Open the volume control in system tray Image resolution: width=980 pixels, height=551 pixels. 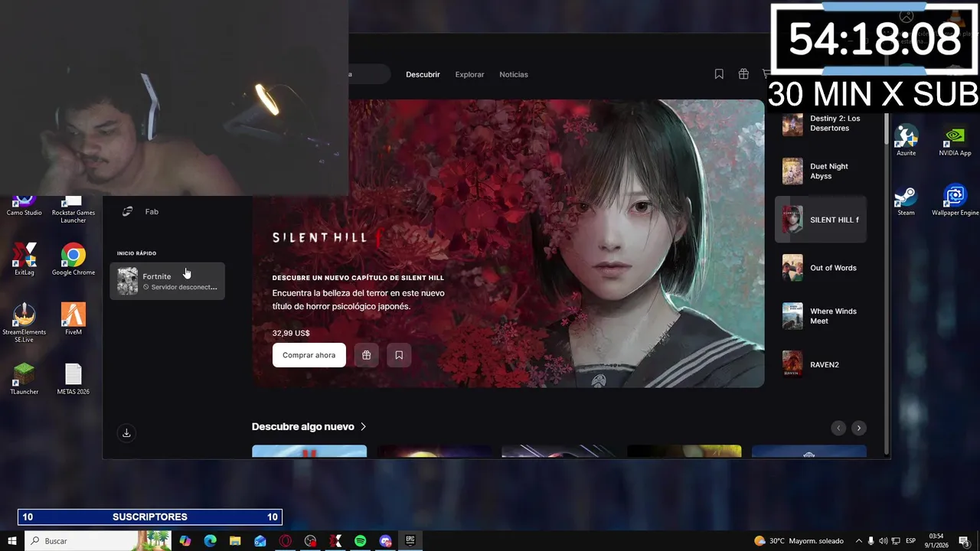[884, 541]
